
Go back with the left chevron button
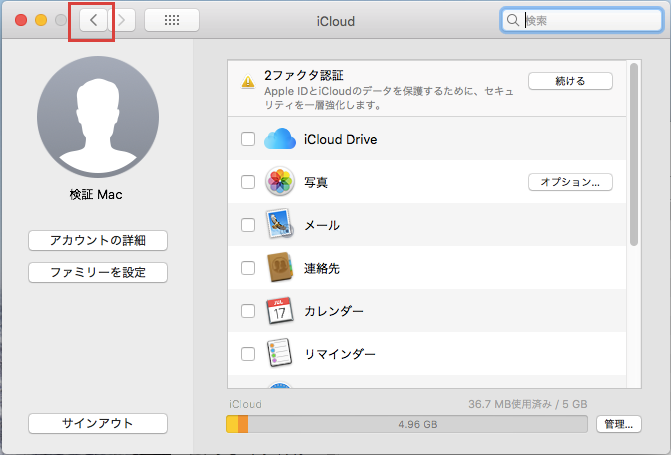tap(93, 20)
